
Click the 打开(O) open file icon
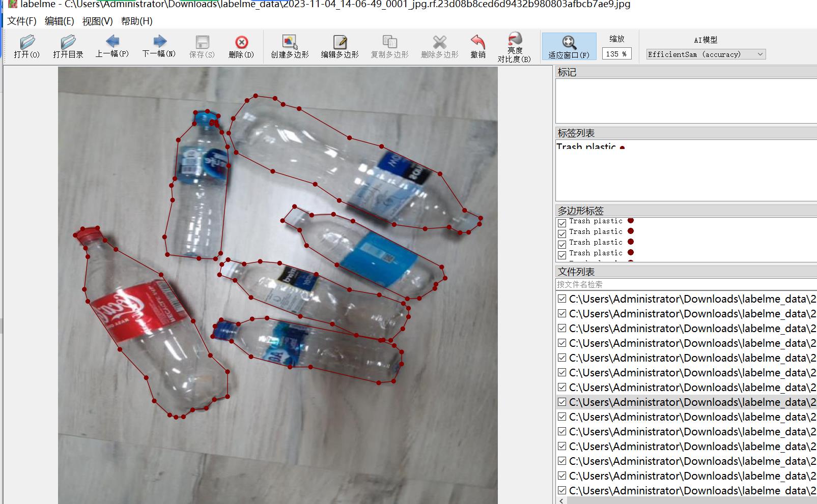point(27,47)
